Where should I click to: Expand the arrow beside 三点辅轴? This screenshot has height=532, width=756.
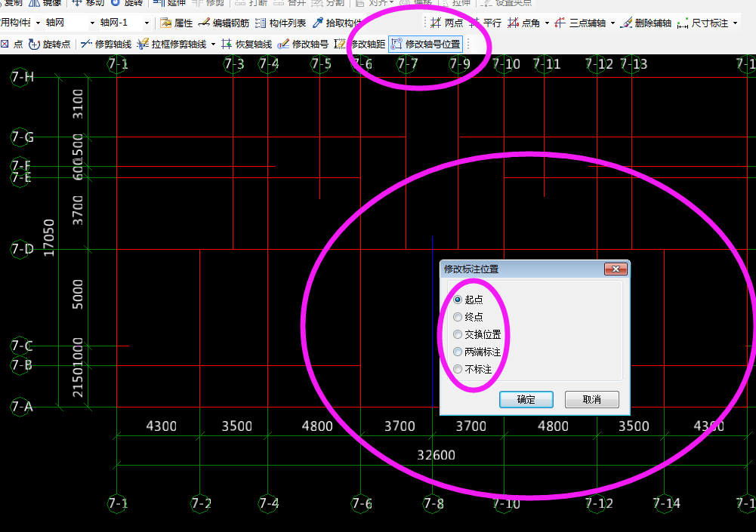tap(613, 23)
